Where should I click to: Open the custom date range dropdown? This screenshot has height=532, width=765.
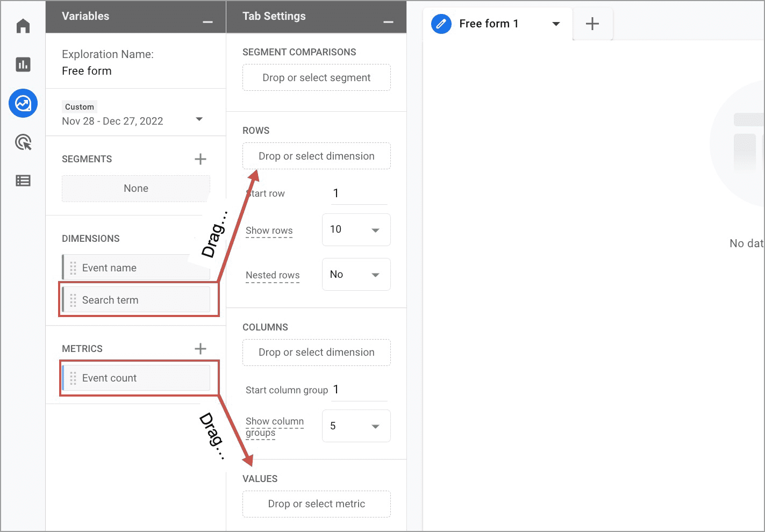tap(199, 119)
